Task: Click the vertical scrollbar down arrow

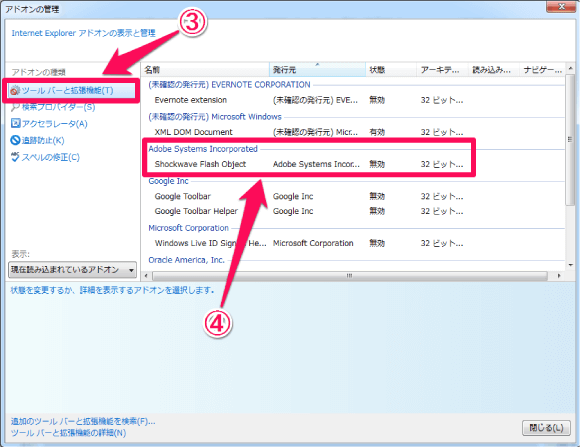Action: pyautogui.click(x=570, y=265)
